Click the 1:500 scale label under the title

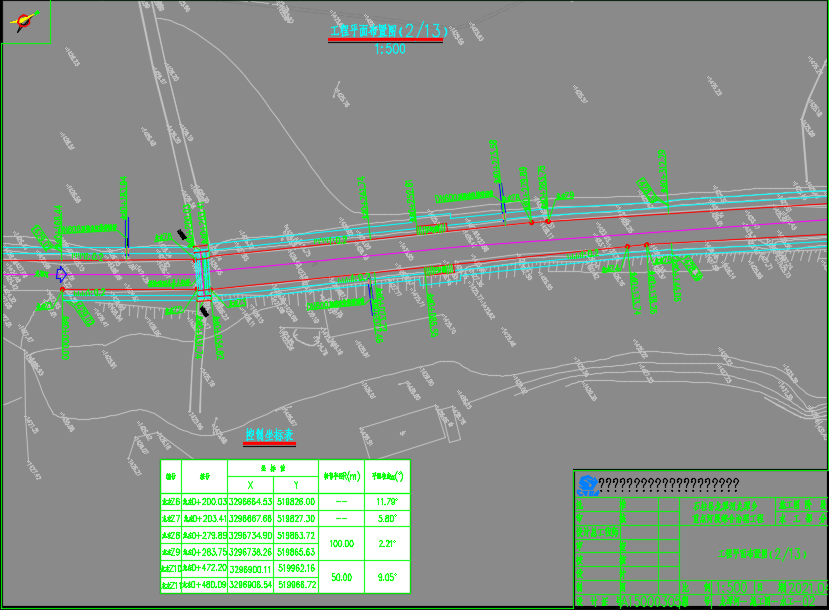390,49
